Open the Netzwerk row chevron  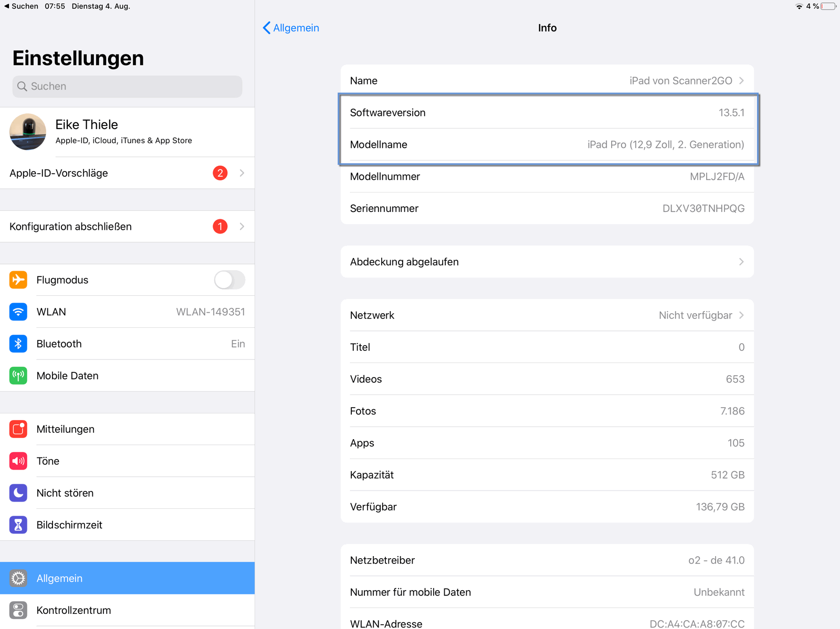[741, 315]
